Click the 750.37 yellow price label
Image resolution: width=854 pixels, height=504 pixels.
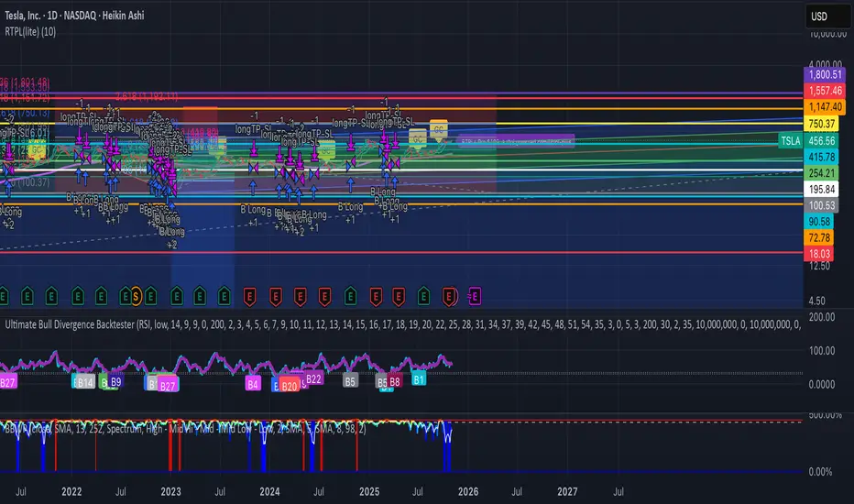(x=821, y=124)
